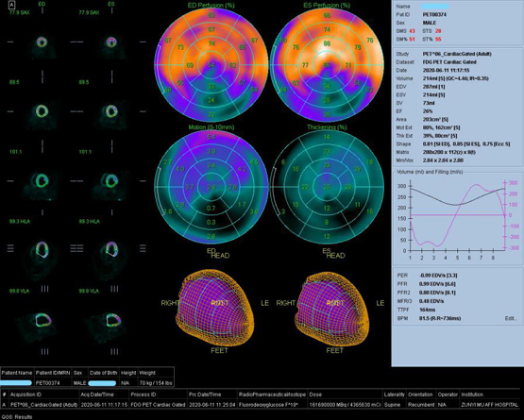Click the Acquisition ID column header
This screenshot has width=524, height=420.
click(x=25, y=395)
